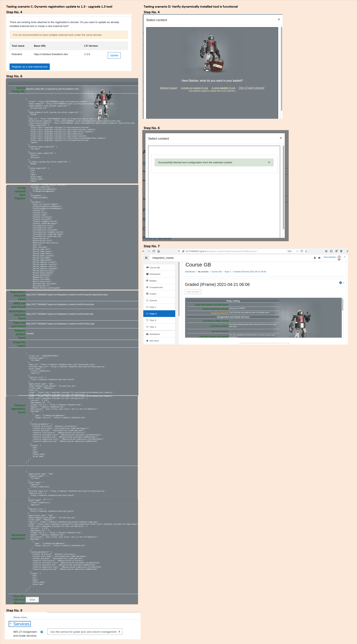Go to browser home page icon
Screen dimensions: 357x644
tap(158, 251)
